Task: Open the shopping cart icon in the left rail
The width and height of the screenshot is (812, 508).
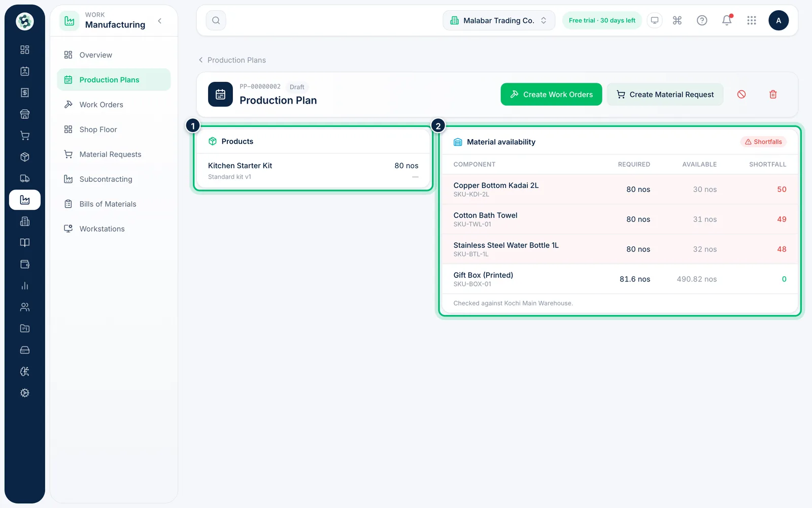Action: click(24, 136)
